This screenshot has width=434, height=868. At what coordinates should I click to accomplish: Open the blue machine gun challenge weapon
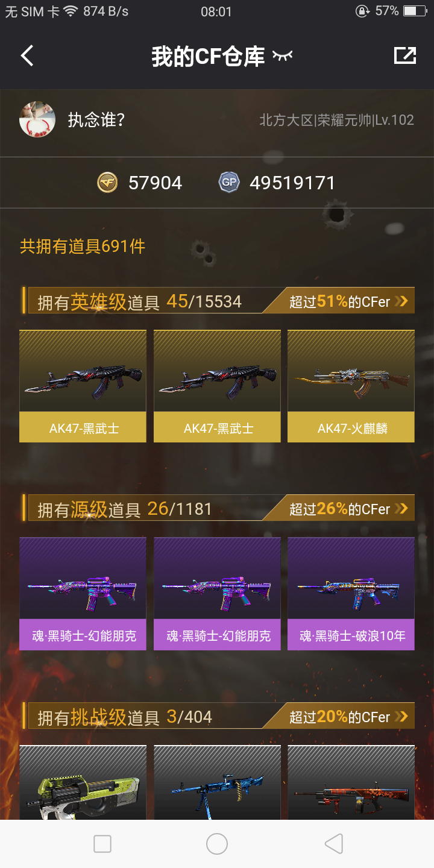click(x=217, y=782)
